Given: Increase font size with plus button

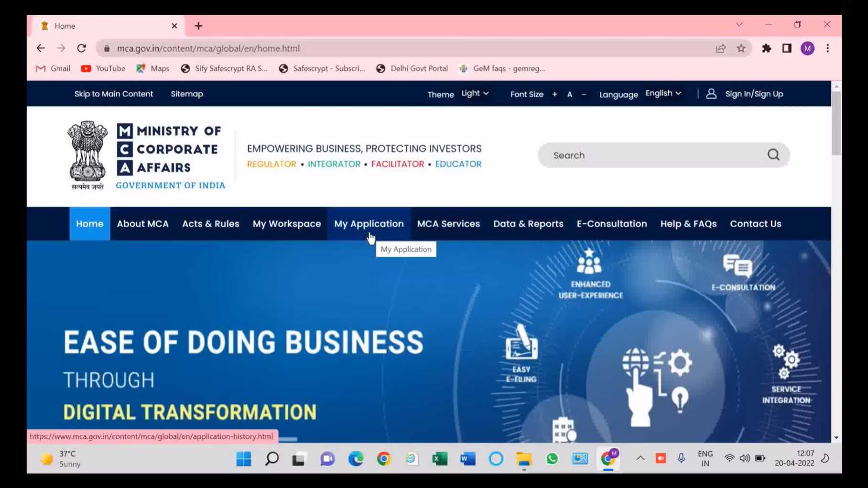Looking at the screenshot, I should point(554,94).
